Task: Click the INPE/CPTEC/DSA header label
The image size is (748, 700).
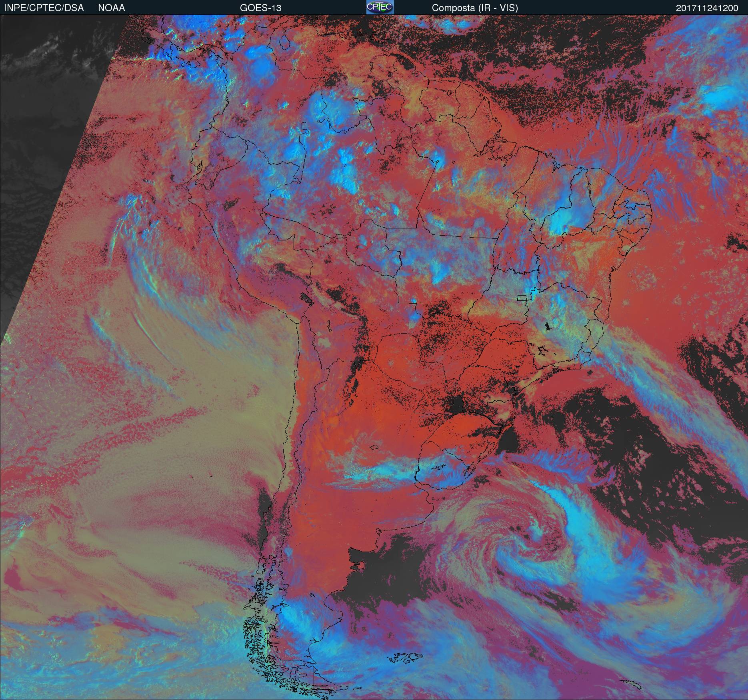Action: [44, 8]
